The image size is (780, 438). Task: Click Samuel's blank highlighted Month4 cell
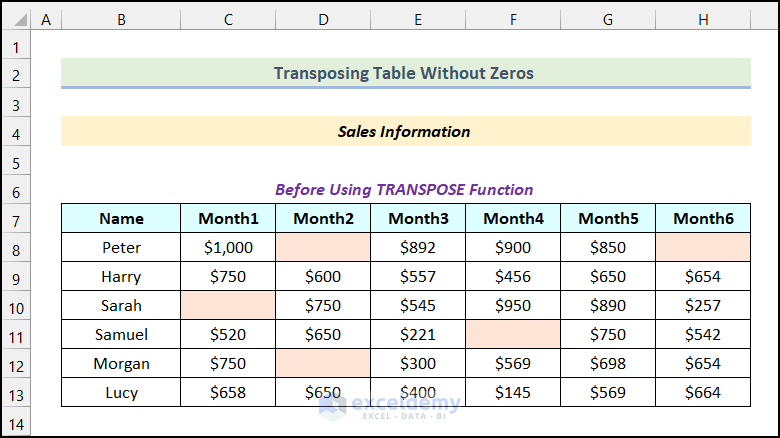513,334
